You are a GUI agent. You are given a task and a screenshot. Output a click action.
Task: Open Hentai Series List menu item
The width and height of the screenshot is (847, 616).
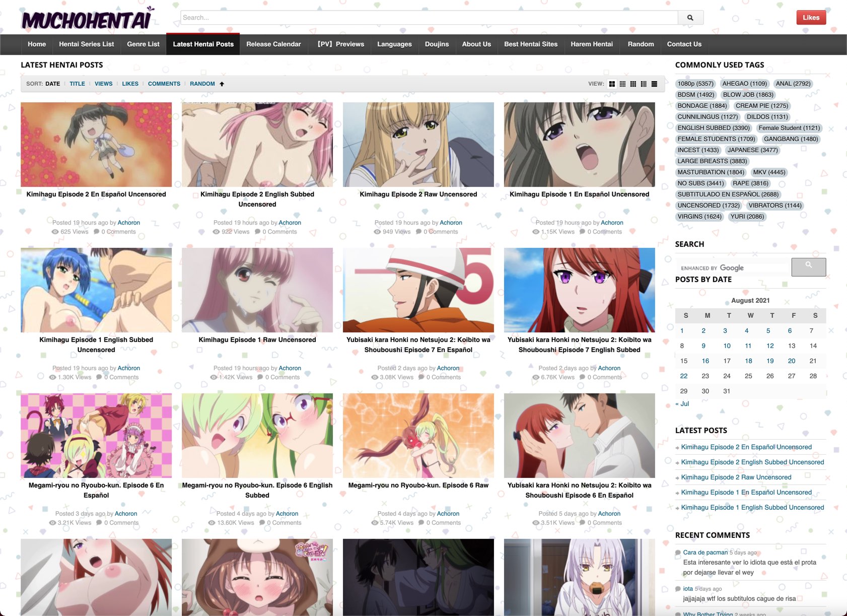pyautogui.click(x=87, y=44)
